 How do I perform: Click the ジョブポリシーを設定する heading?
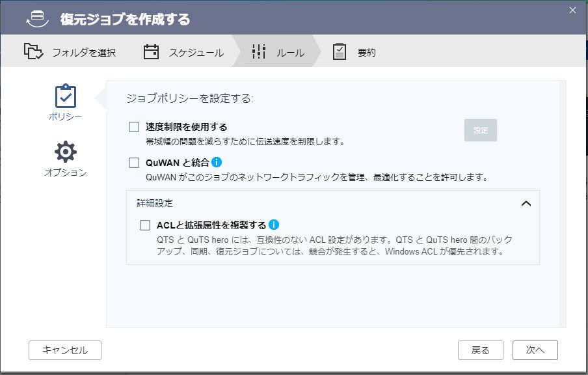click(190, 98)
